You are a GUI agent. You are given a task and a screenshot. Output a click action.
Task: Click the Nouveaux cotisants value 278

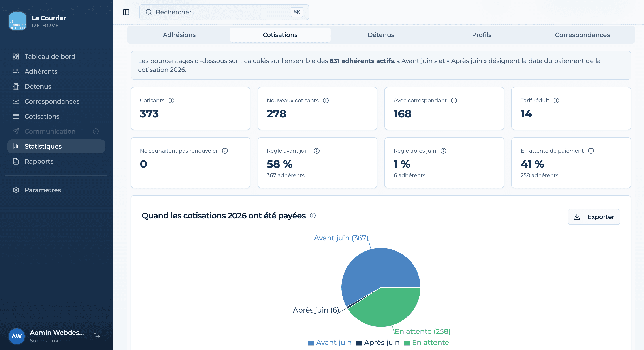(x=277, y=114)
